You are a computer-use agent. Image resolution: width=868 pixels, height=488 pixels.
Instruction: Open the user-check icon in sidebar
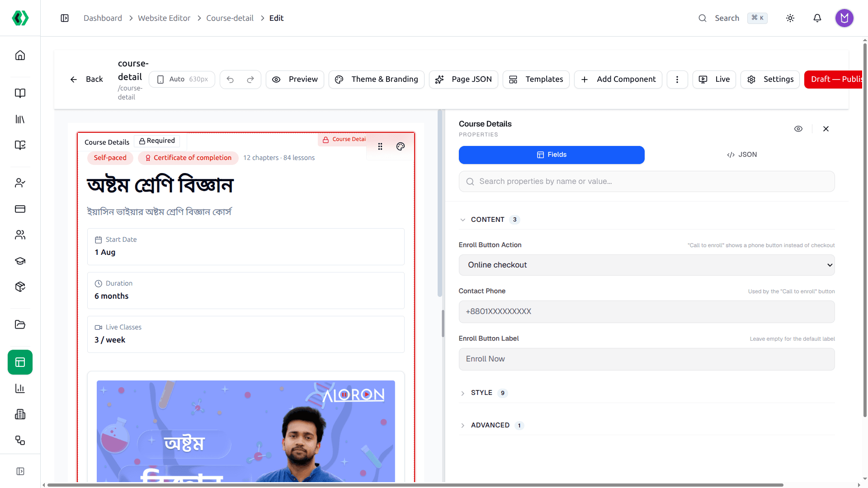[x=20, y=183]
